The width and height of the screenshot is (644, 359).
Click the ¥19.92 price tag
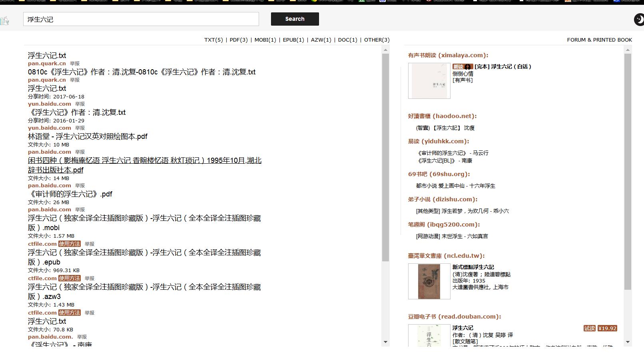607,328
